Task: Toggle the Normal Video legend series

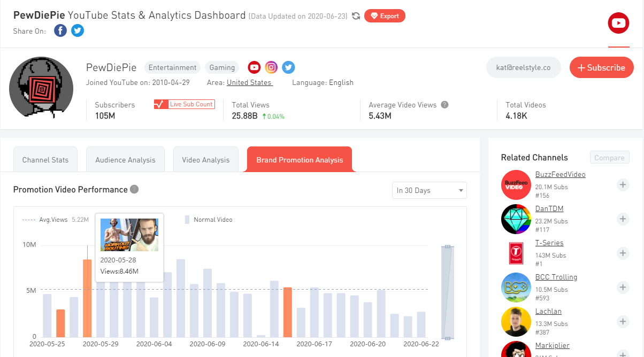Action: [209, 220]
